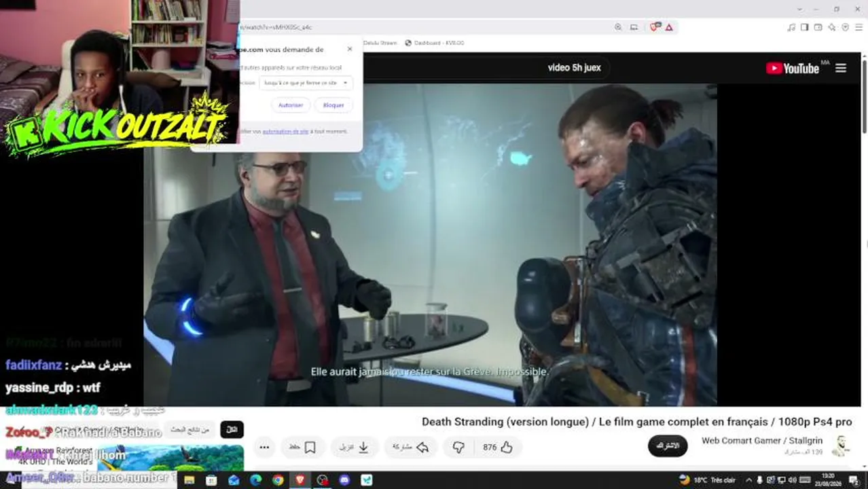Open Microsoft Store from taskbar

tap(211, 480)
